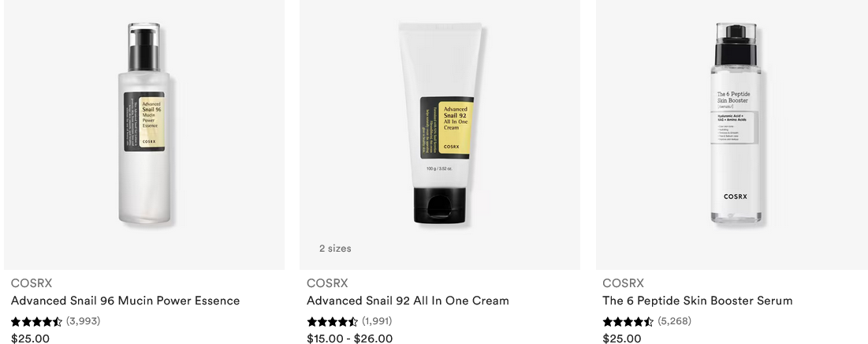868x344 pixels.
Task: Select COSRX brand above Peptide Skin Booster Serum
Action: coord(624,283)
